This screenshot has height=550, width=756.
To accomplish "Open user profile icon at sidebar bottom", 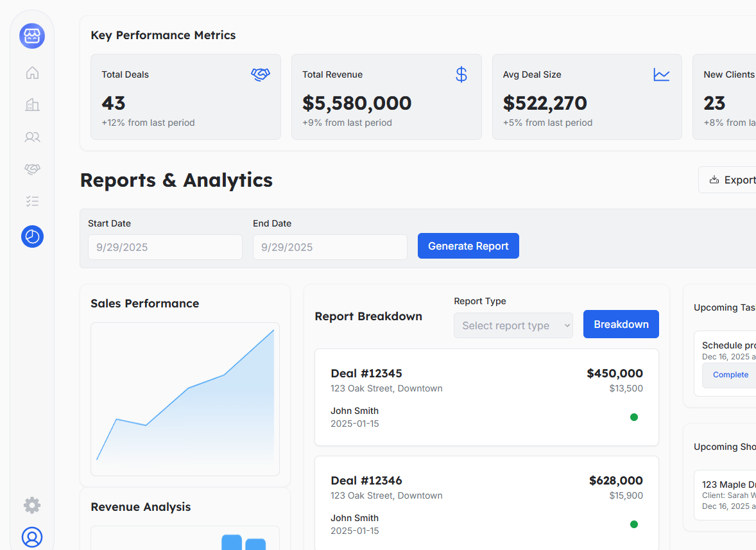I will pyautogui.click(x=32, y=537).
